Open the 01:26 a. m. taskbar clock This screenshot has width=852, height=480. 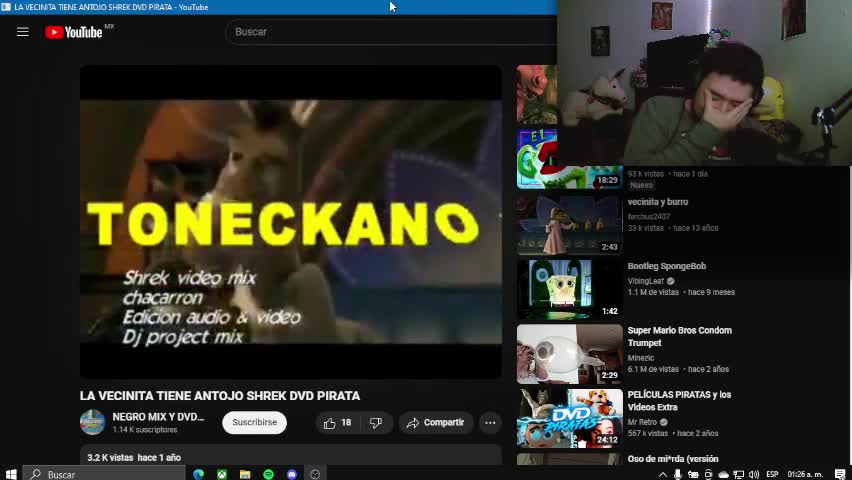pyautogui.click(x=805, y=474)
